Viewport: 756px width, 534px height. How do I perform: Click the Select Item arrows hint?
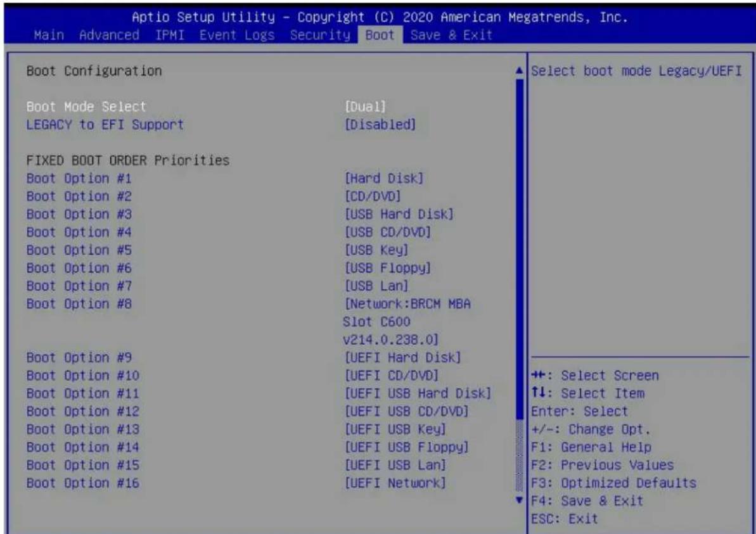pyautogui.click(x=587, y=394)
